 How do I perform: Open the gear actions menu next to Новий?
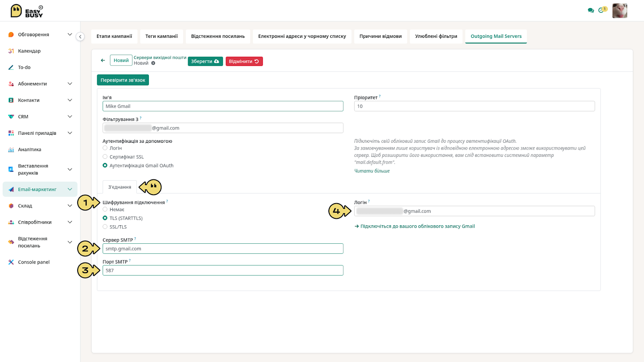pyautogui.click(x=153, y=63)
